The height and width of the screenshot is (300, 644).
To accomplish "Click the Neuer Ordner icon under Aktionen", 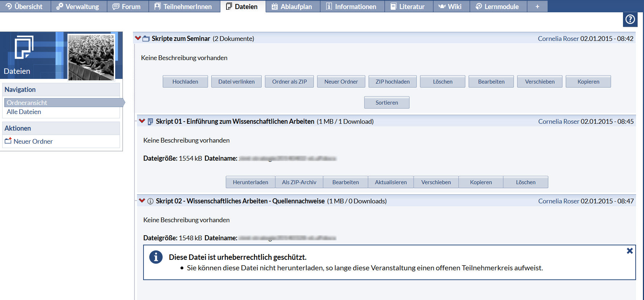I will (x=8, y=141).
